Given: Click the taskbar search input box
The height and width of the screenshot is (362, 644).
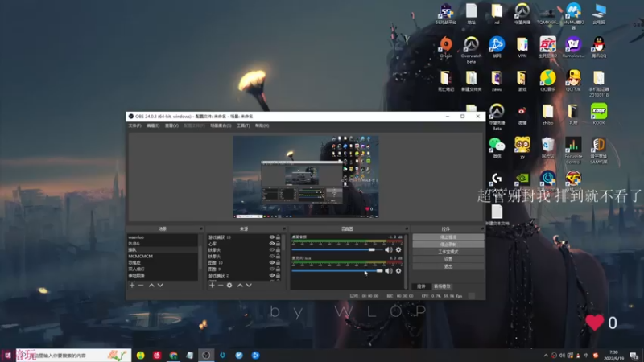Looking at the screenshot, I should [x=74, y=356].
